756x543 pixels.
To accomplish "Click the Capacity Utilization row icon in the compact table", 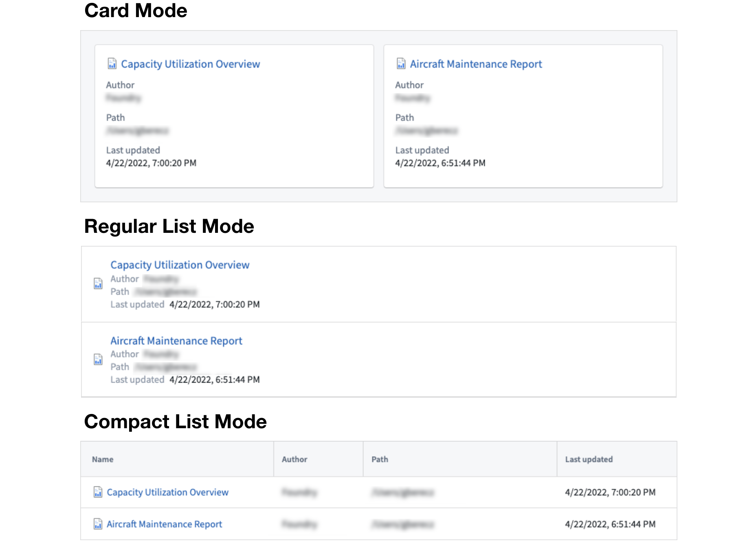I will [98, 492].
